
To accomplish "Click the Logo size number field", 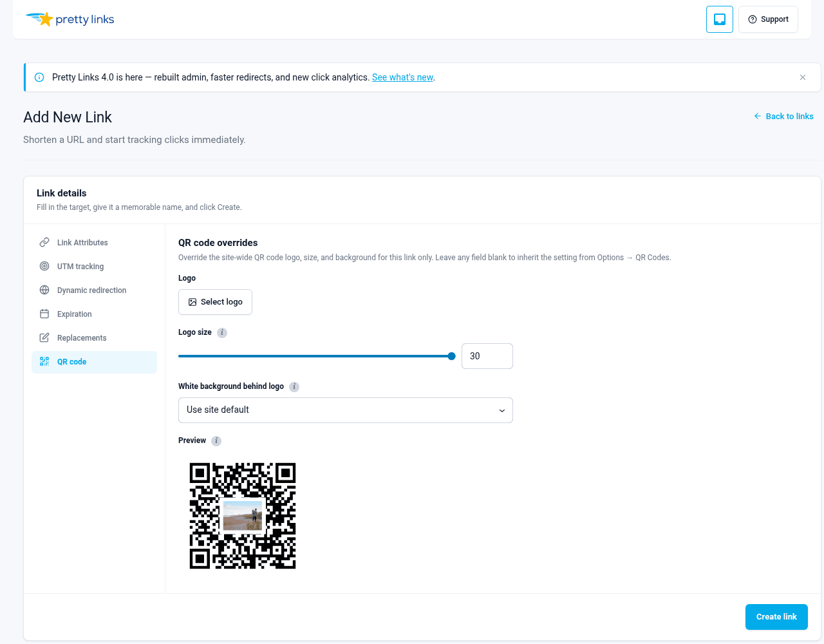I will coord(487,356).
